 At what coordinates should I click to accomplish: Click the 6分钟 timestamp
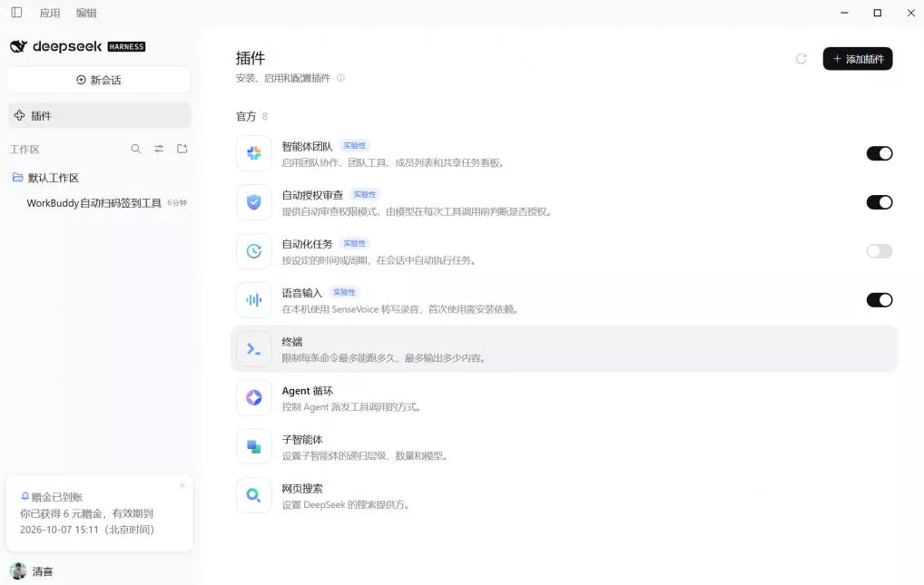177,202
